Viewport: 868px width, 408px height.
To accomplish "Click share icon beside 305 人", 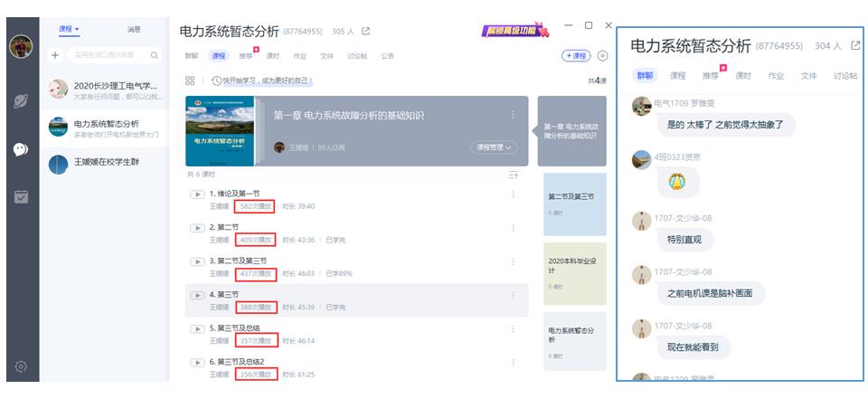I will (366, 32).
